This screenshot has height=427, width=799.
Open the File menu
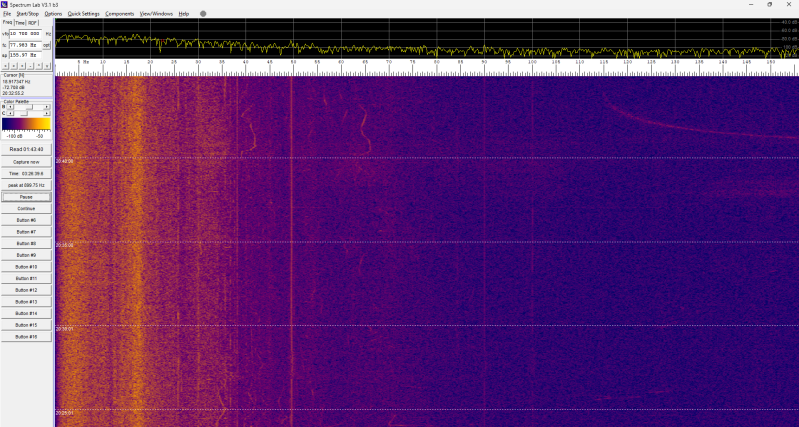(x=7, y=14)
